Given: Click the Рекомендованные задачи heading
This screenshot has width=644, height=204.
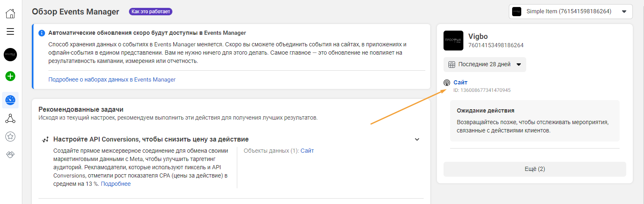Looking at the screenshot, I should (81, 110).
